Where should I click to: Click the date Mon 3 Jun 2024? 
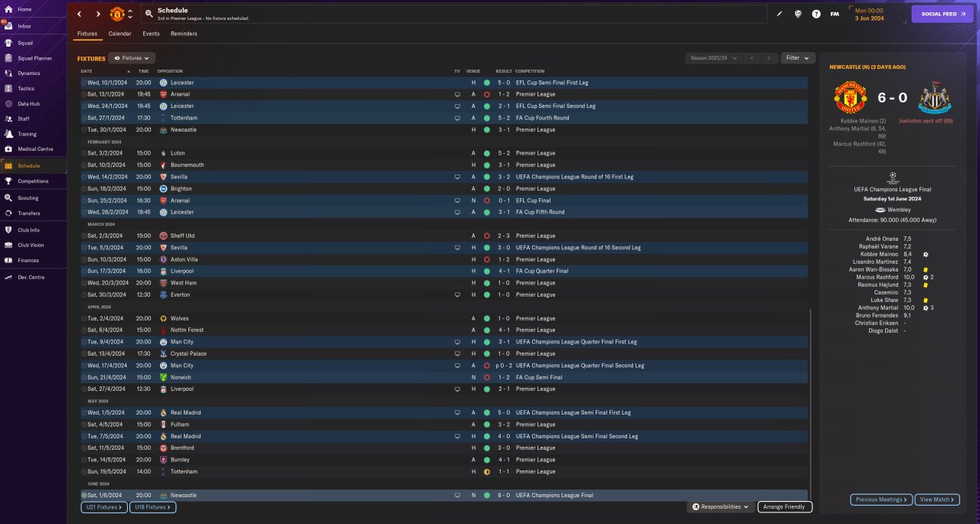pos(870,14)
